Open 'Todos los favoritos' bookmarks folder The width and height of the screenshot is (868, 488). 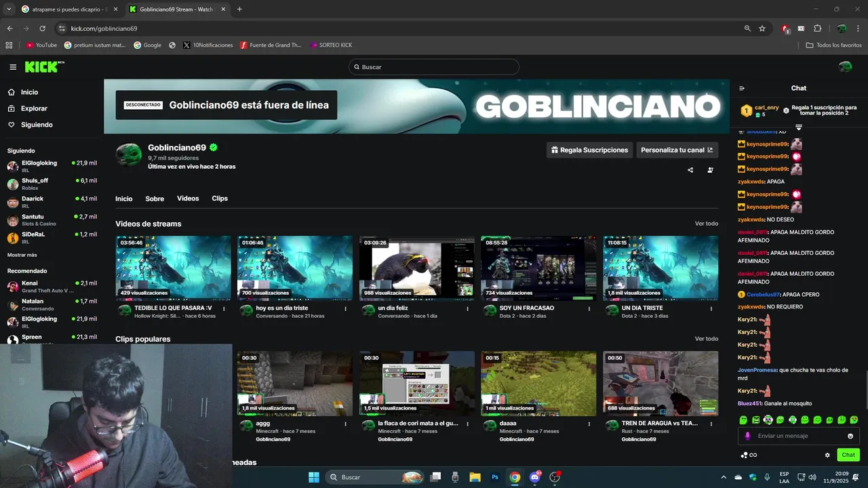pyautogui.click(x=833, y=45)
